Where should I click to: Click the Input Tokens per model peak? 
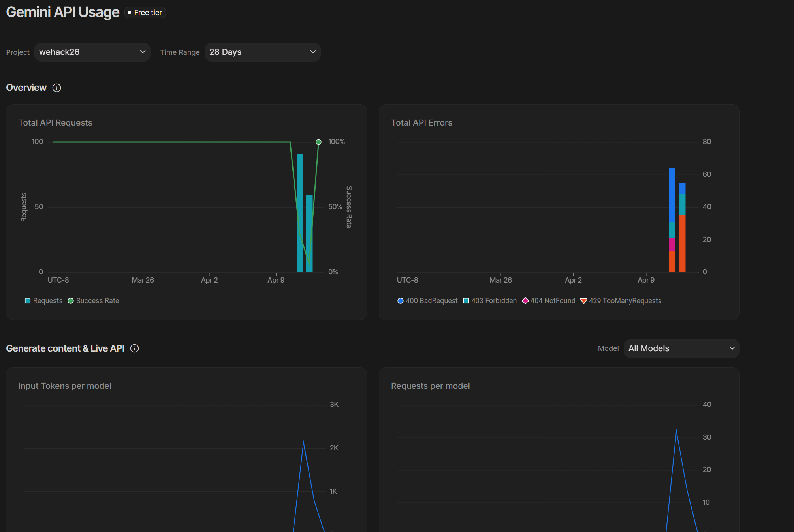tap(303, 441)
